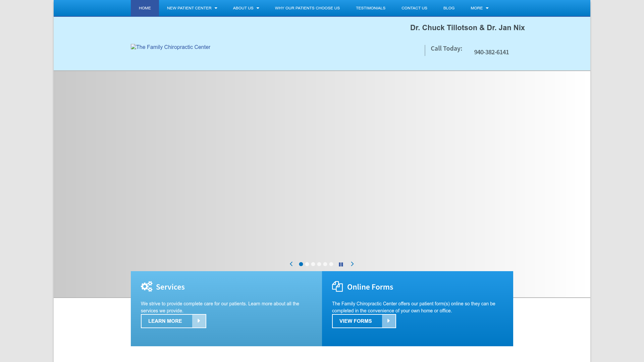
Task: Click the Services gears icon
Action: tap(147, 287)
